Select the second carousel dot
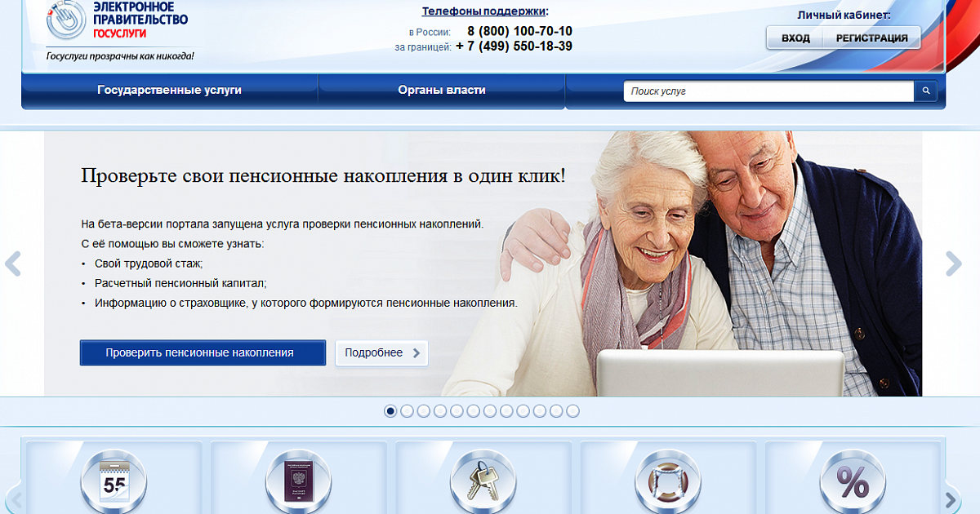The width and height of the screenshot is (980, 514). tap(407, 411)
